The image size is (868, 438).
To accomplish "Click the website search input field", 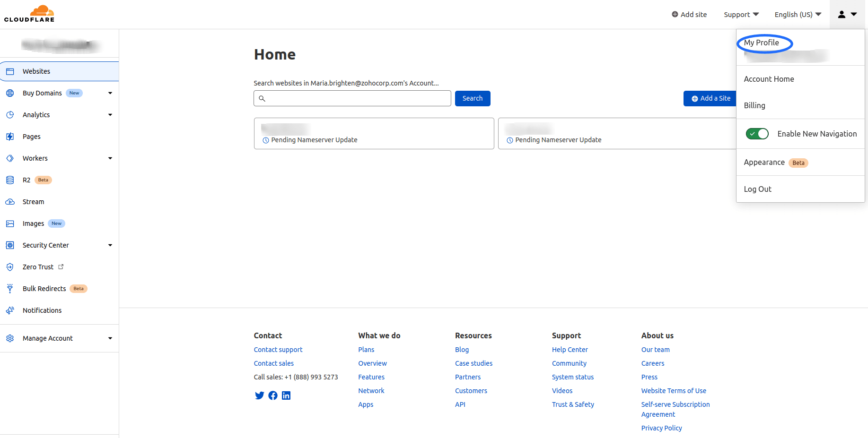I will point(352,98).
